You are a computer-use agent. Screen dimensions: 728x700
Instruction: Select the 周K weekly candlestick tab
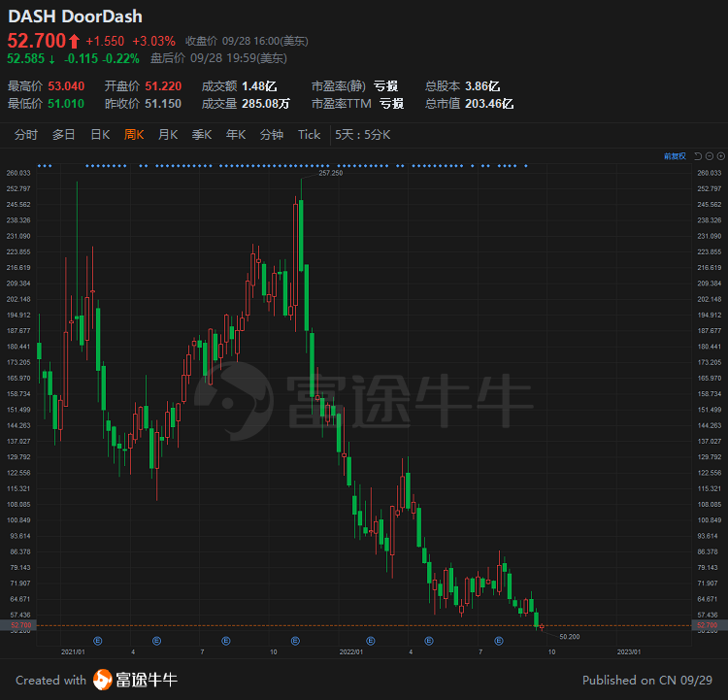[134, 135]
